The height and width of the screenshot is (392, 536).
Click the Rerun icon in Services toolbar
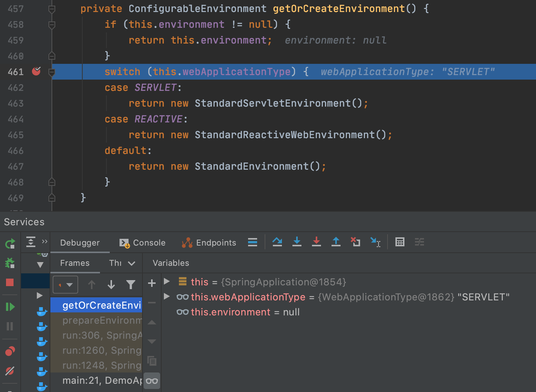point(10,244)
